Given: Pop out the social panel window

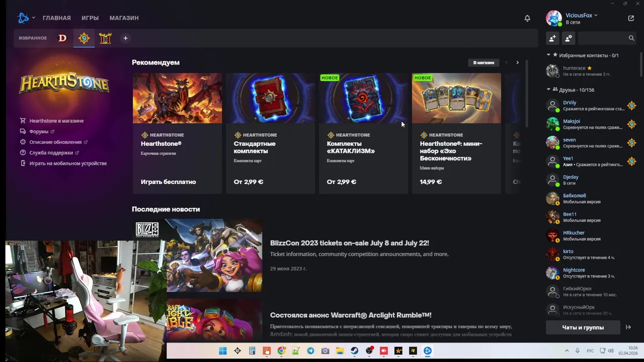Looking at the screenshot, I should (631, 18).
